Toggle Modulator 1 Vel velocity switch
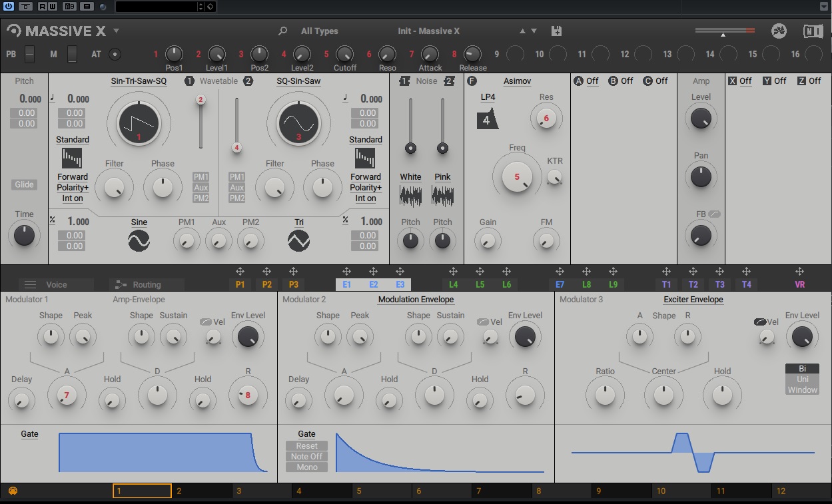The width and height of the screenshot is (832, 504). (205, 322)
